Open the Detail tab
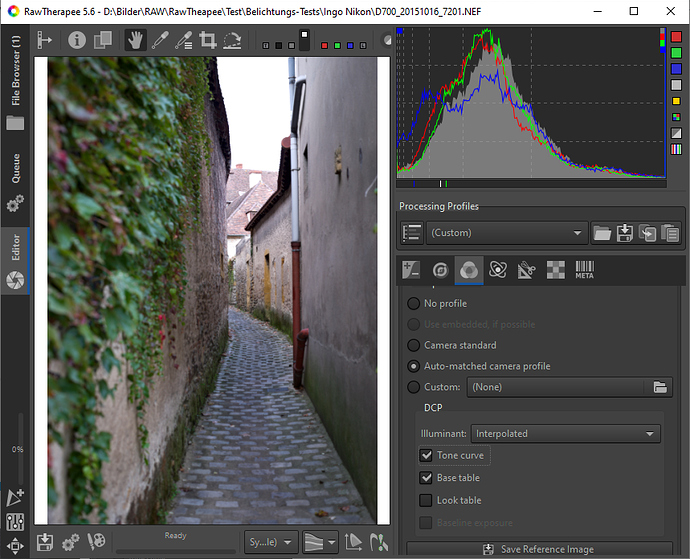 click(440, 269)
